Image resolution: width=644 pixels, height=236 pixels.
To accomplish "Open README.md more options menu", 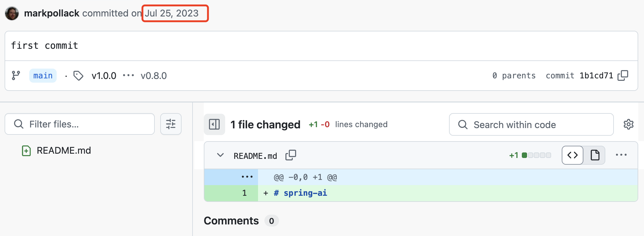I will [x=621, y=155].
